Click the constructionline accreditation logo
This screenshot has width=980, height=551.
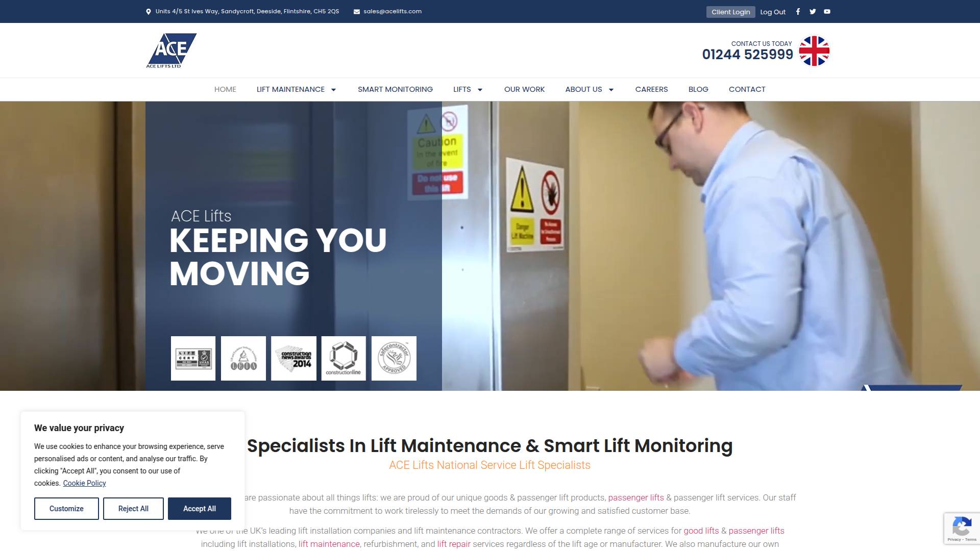tap(343, 358)
